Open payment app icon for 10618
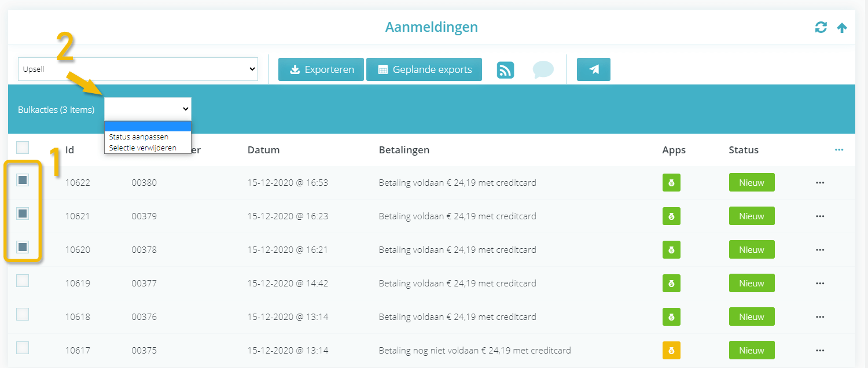The height and width of the screenshot is (368, 868). (x=671, y=317)
